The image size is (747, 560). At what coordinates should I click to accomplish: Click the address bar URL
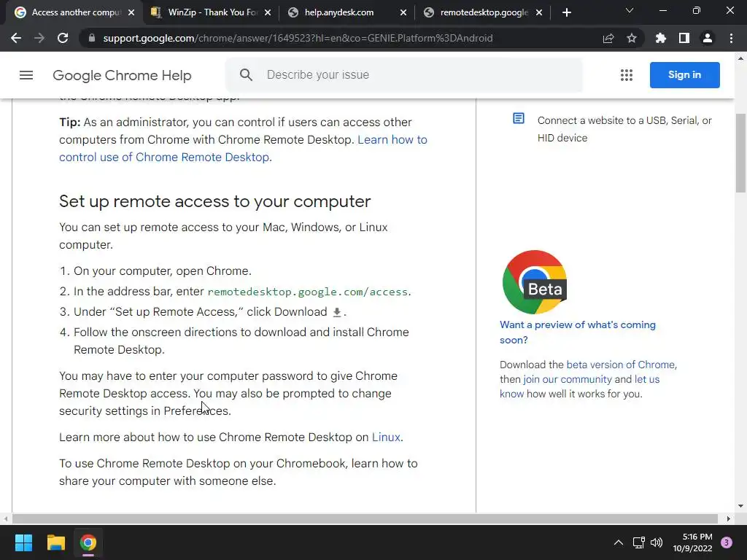pyautogui.click(x=298, y=38)
